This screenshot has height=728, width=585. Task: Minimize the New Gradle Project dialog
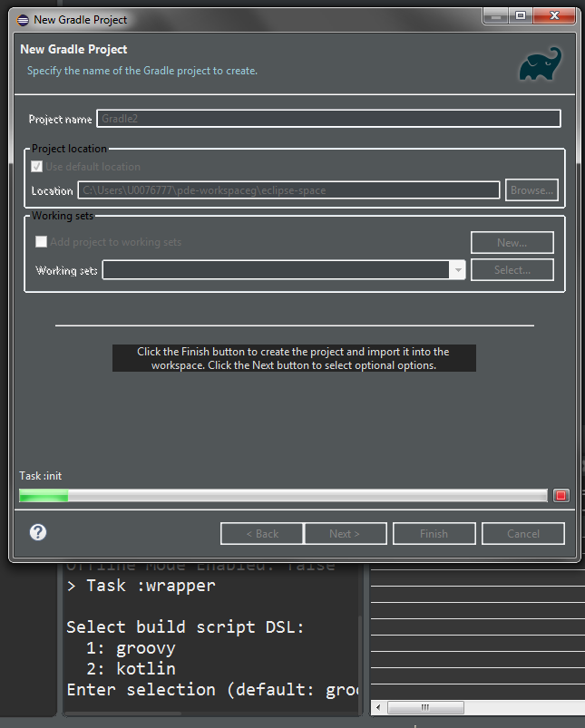pos(496,16)
